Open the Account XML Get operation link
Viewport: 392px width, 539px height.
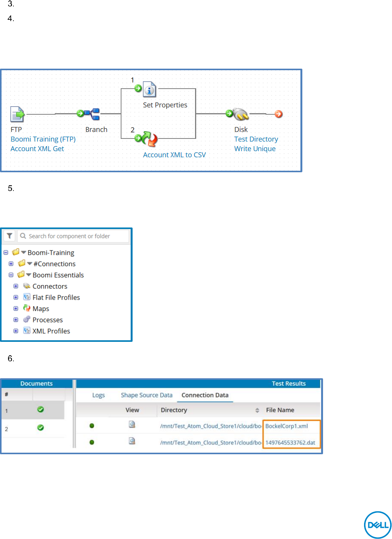(x=37, y=148)
